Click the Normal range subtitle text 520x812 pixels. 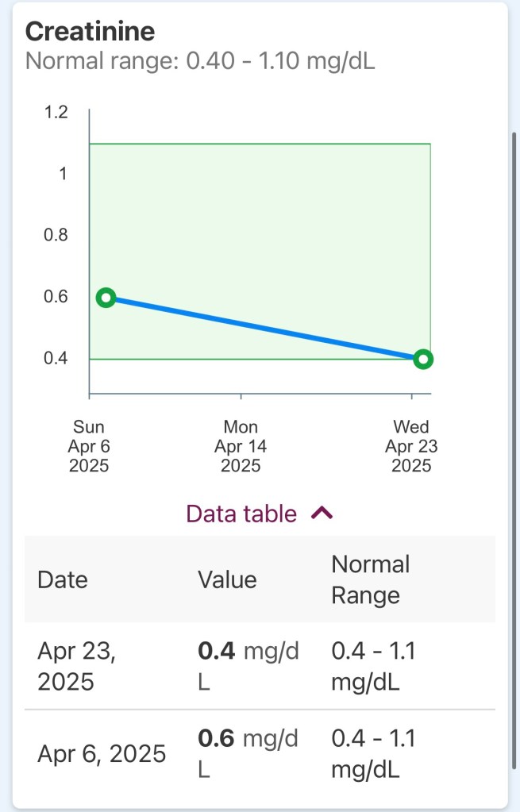coord(200,61)
